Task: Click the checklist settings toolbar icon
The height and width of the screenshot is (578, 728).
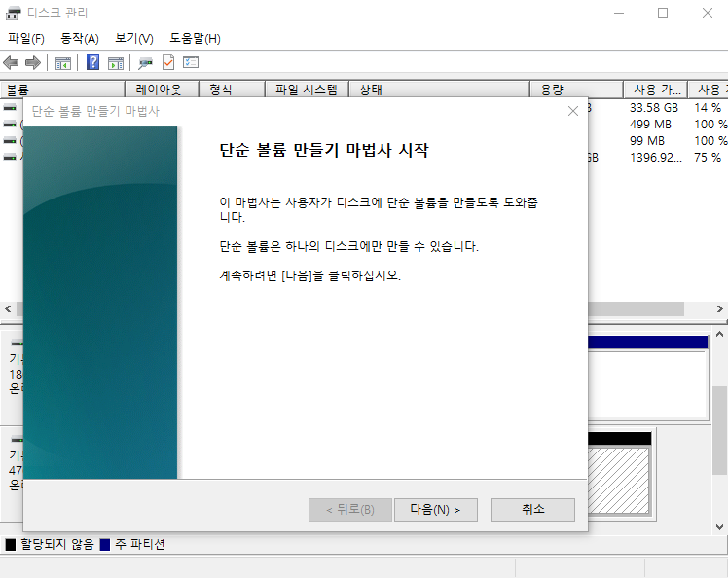Action: (191, 62)
